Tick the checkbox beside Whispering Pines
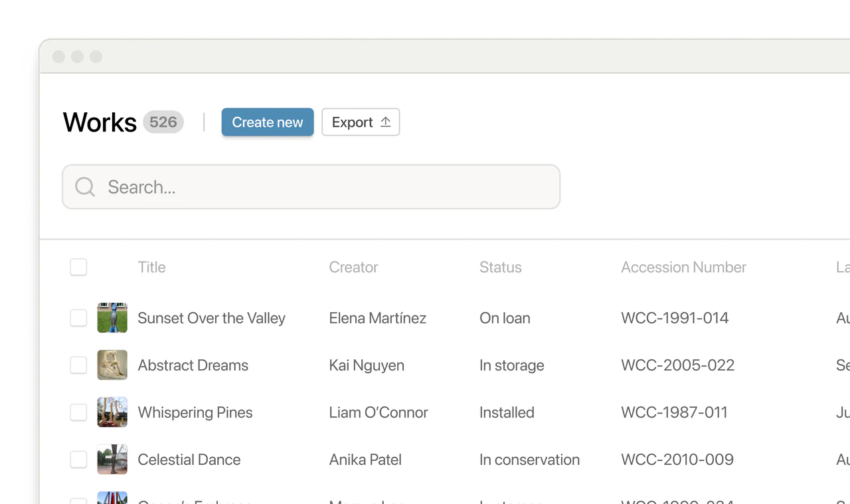The width and height of the screenshot is (850, 504). pos(78,412)
